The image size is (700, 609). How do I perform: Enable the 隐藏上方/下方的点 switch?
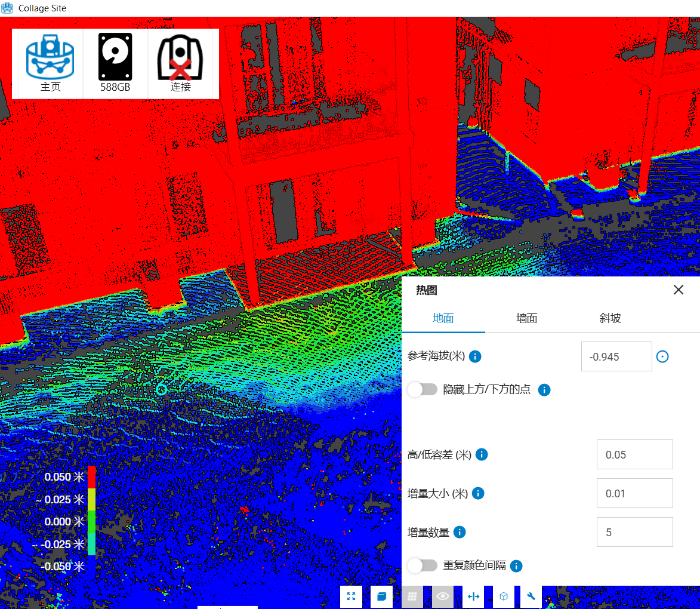point(423,390)
